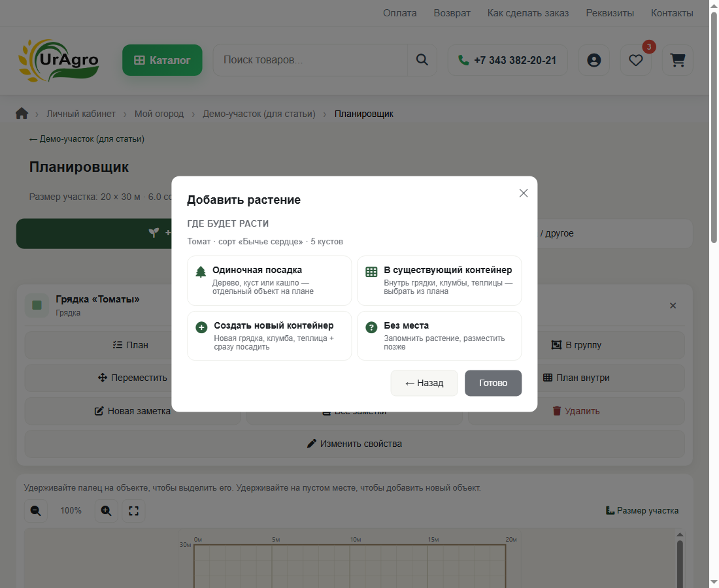Open Как сделать заказ link
This screenshot has width=719, height=588.
coord(527,13)
